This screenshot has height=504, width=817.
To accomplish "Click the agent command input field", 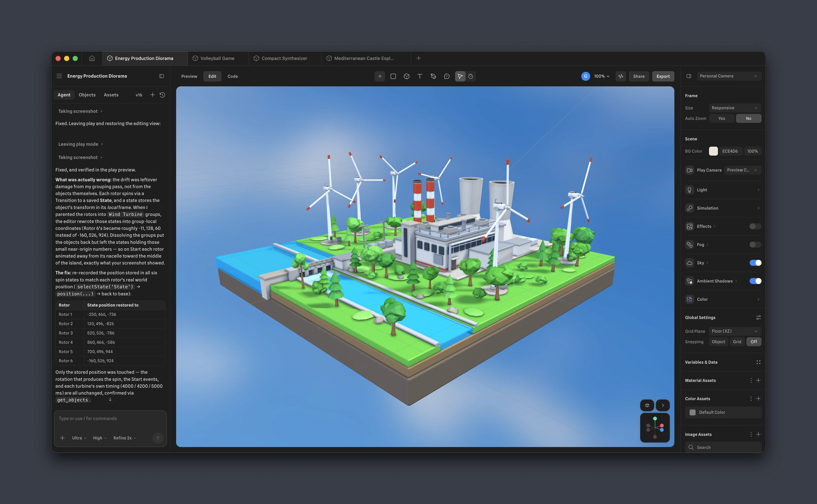I will (x=110, y=419).
